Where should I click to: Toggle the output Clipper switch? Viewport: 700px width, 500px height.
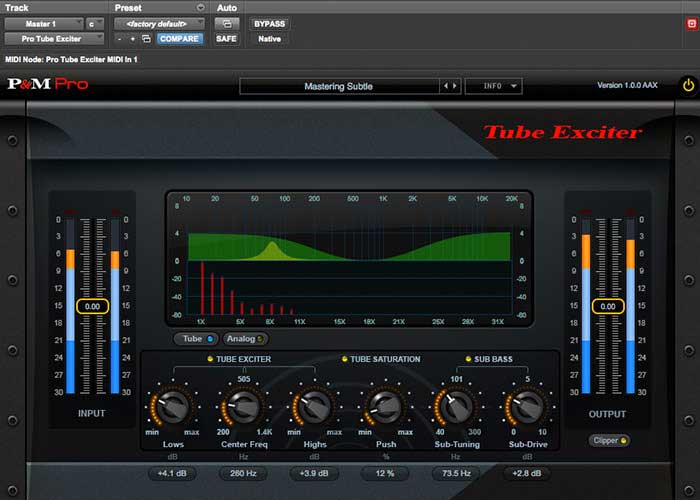click(x=609, y=441)
